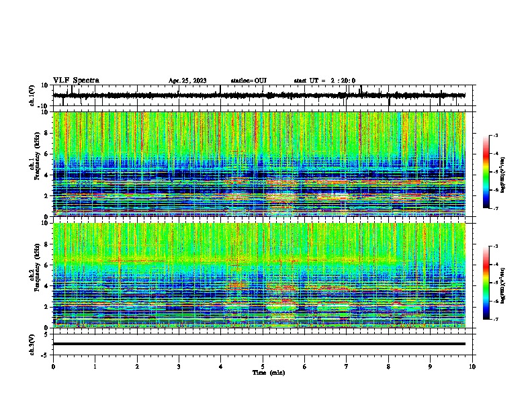
Task: Select the ch.1 "Frequency (kHz)" axis label
Action: (37, 156)
